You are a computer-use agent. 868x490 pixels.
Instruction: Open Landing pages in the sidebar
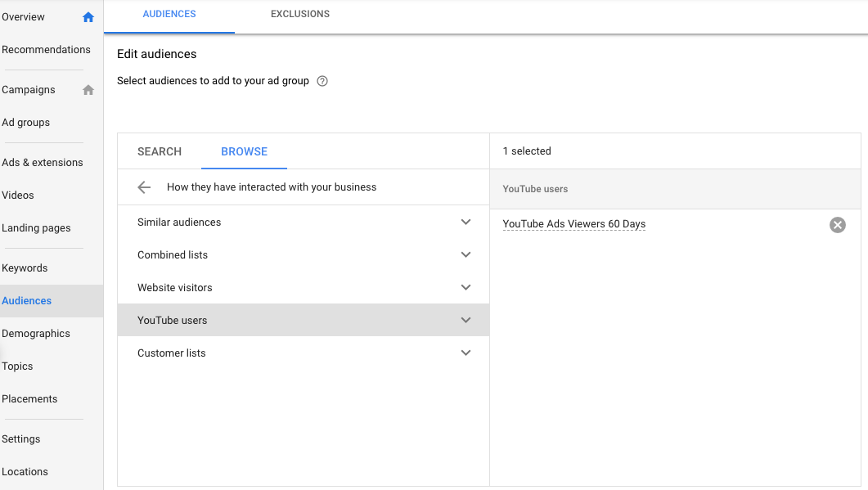tap(36, 228)
